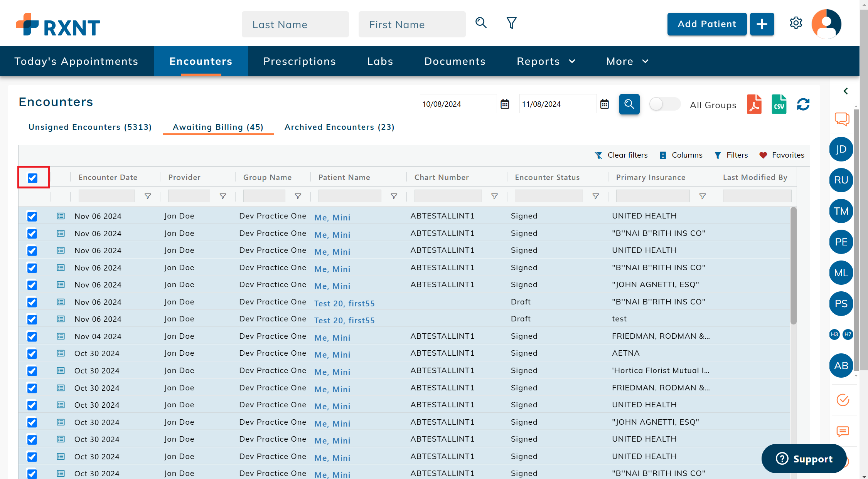Screen dimensions: 868x479
Task: Open the RU user bubble
Action: (x=841, y=180)
